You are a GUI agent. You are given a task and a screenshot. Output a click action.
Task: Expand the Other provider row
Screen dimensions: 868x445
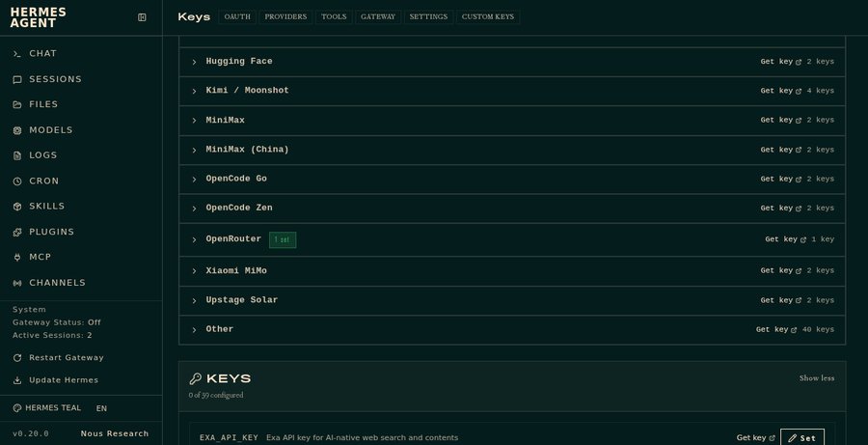pos(512,330)
